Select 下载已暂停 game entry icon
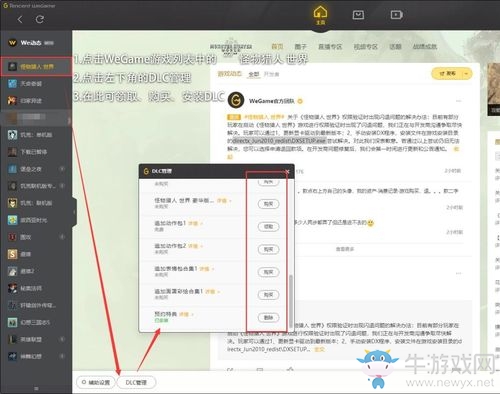 click(12, 152)
